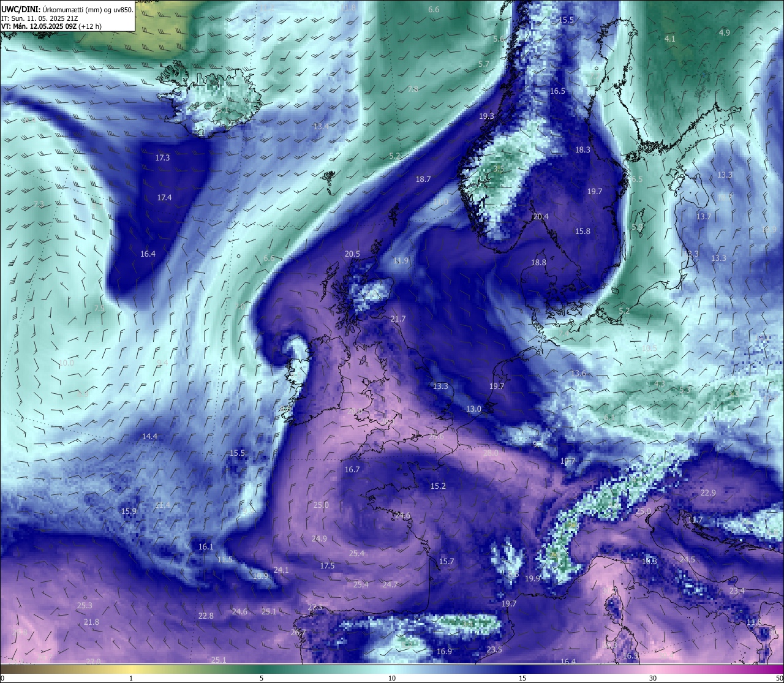The image size is (784, 683).
Task: Select the 20.4 value near Kattegat
Action: [541, 216]
